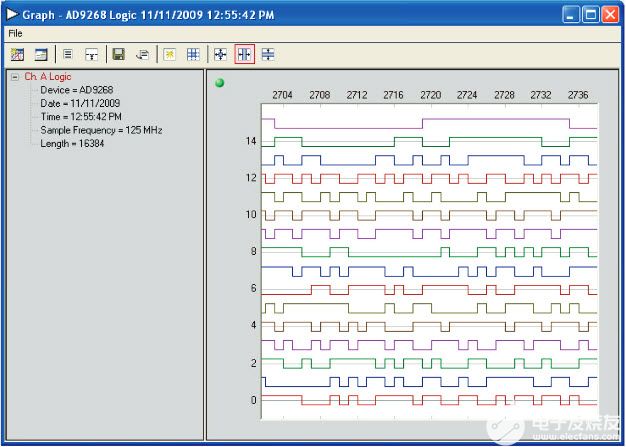The height and width of the screenshot is (447, 626).
Task: Click the 2724 sample axis label
Action: point(467,95)
